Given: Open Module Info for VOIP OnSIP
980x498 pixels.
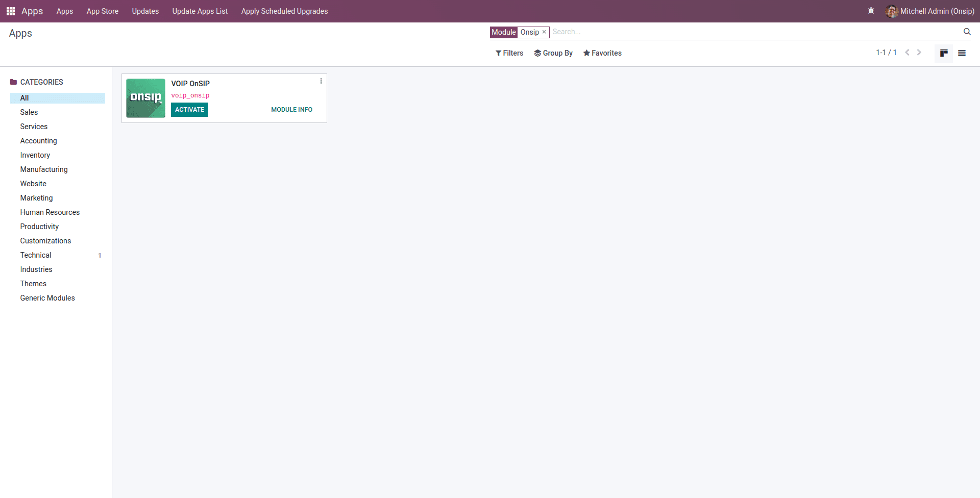Looking at the screenshot, I should [291, 110].
